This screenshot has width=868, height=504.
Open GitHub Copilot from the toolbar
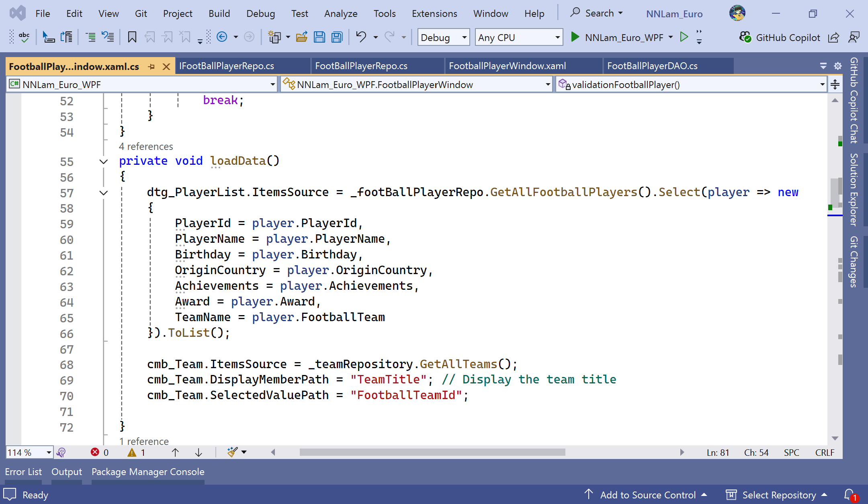click(x=780, y=37)
